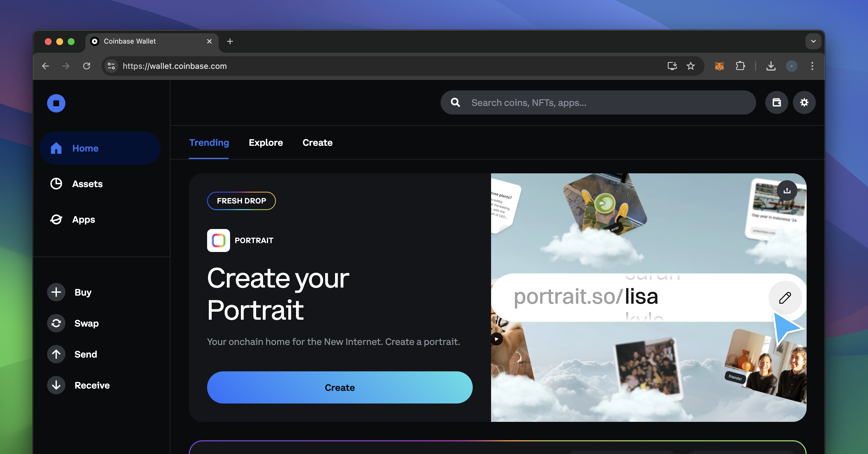Click the Create portrait gradient button
The width and height of the screenshot is (868, 454).
pos(340,388)
